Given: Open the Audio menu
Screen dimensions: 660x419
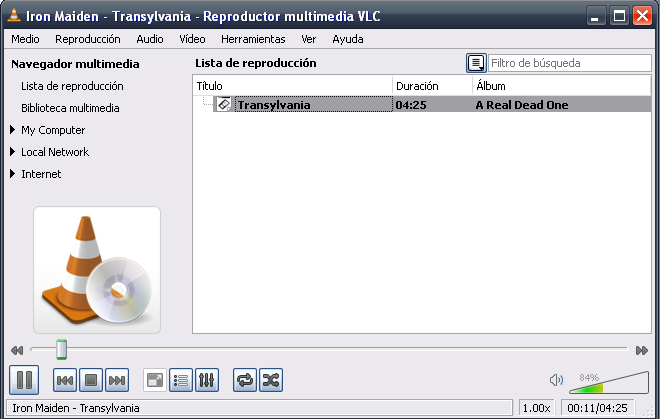Looking at the screenshot, I should 150,39.
